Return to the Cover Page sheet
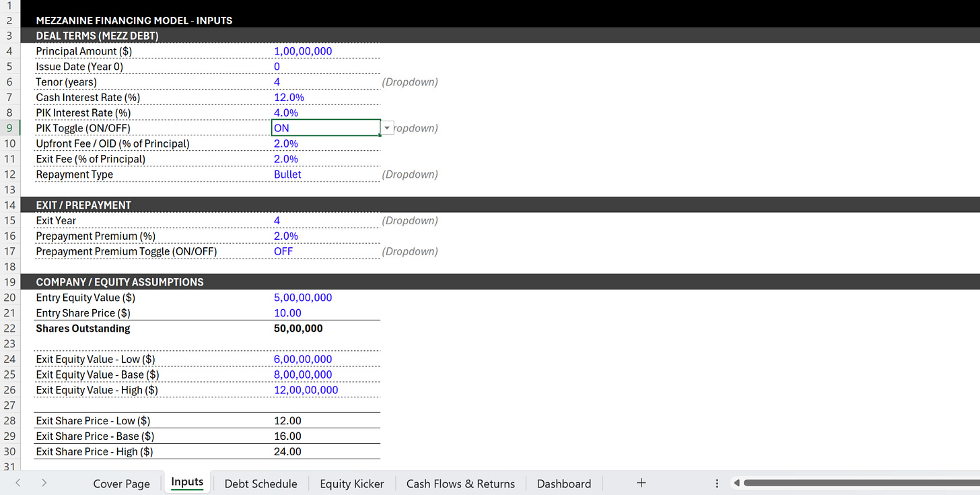 pos(121,483)
